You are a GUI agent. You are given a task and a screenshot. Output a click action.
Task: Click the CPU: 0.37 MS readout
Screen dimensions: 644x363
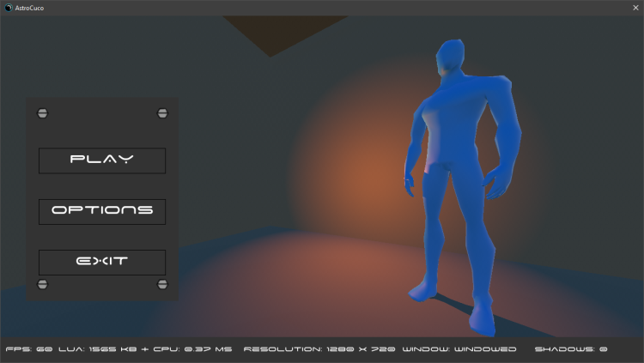click(x=192, y=349)
